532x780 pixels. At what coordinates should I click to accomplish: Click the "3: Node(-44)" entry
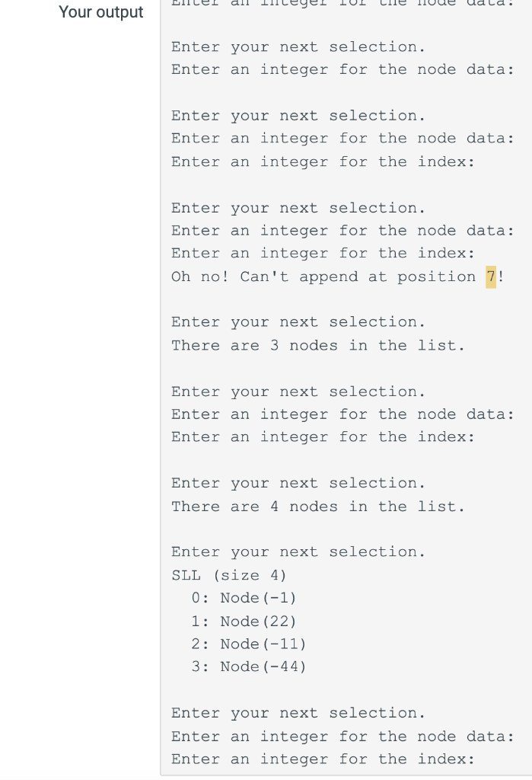click(x=249, y=667)
